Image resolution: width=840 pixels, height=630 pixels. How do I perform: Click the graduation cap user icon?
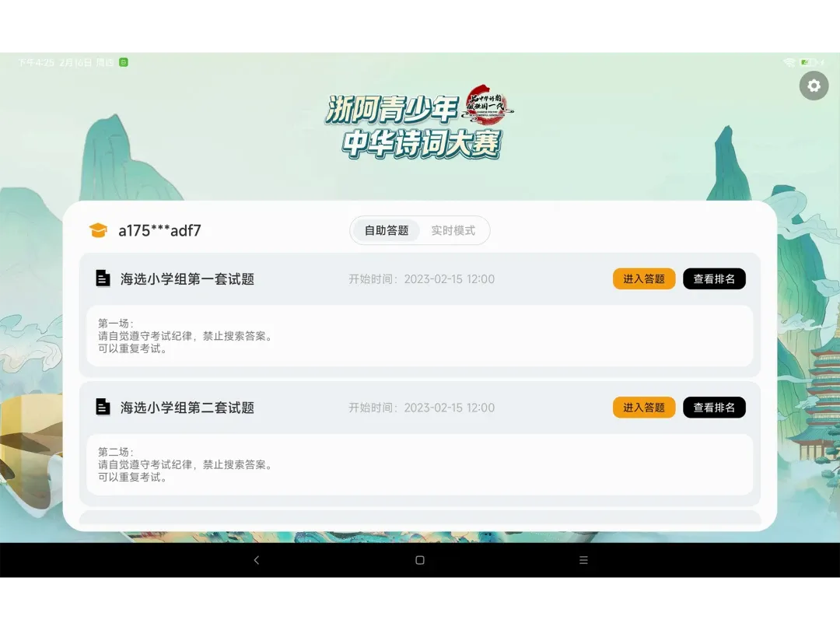pos(98,230)
